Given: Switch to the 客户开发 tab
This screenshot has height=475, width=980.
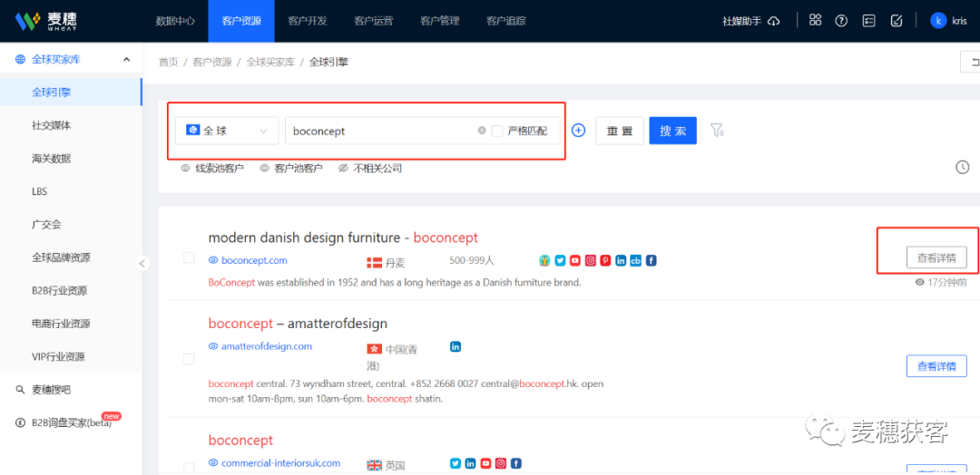Looking at the screenshot, I should pyautogui.click(x=308, y=21).
